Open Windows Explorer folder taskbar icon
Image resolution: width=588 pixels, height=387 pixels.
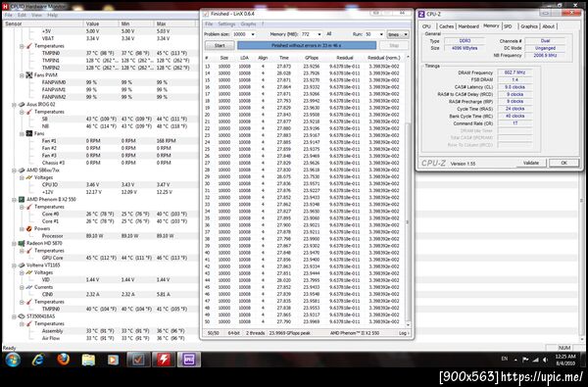tap(88, 360)
